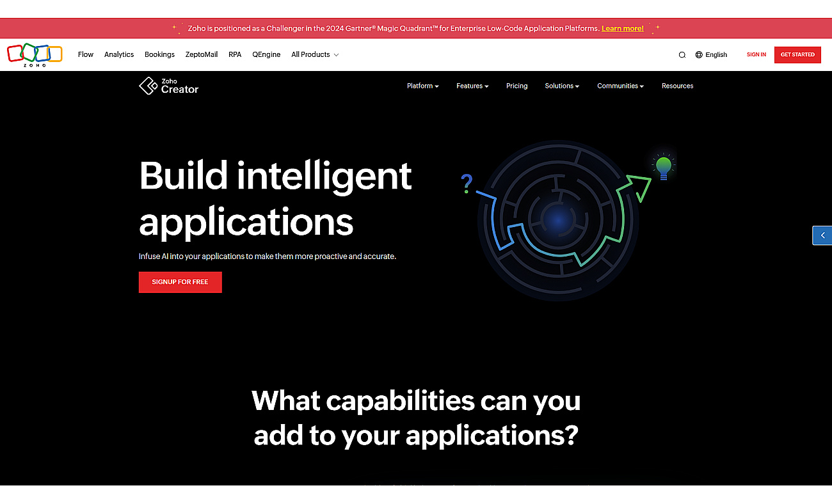Screen dimensions: 832x504
Task: Select the English language option
Action: pyautogui.click(x=716, y=55)
